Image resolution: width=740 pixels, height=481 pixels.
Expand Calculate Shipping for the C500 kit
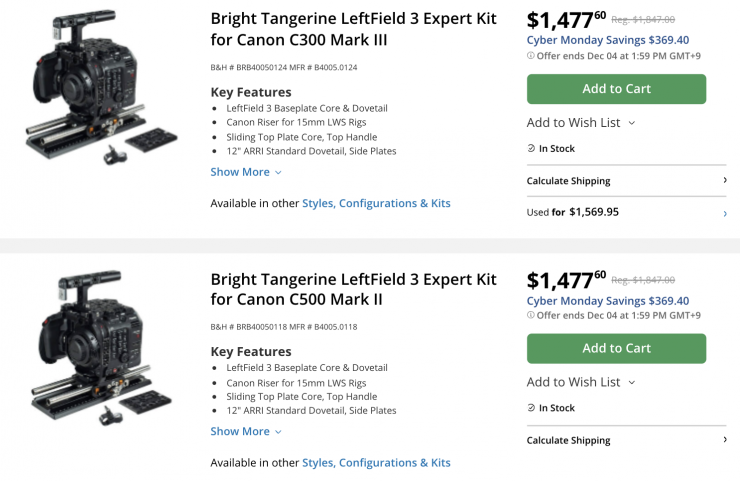click(x=626, y=440)
